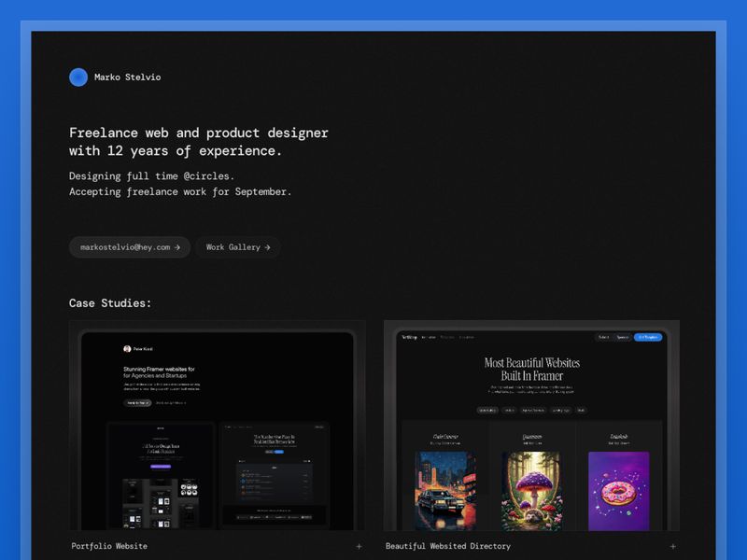The height and width of the screenshot is (560, 747).
Task: Expand the Portfolio Website case study with its plus
Action: point(359,546)
